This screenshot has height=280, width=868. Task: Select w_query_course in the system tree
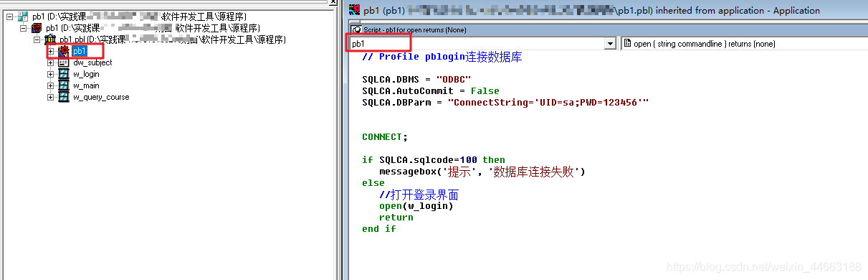(x=101, y=97)
